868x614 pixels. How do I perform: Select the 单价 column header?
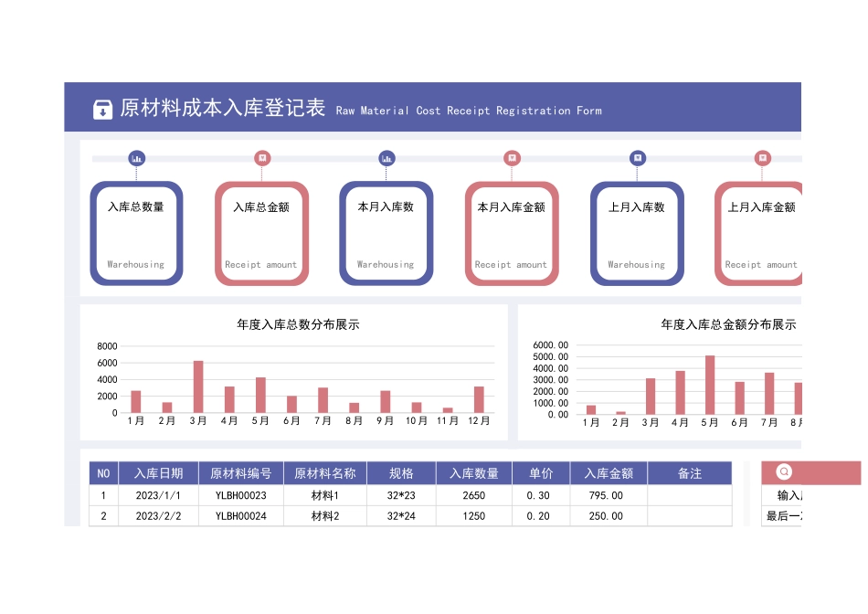click(540, 472)
